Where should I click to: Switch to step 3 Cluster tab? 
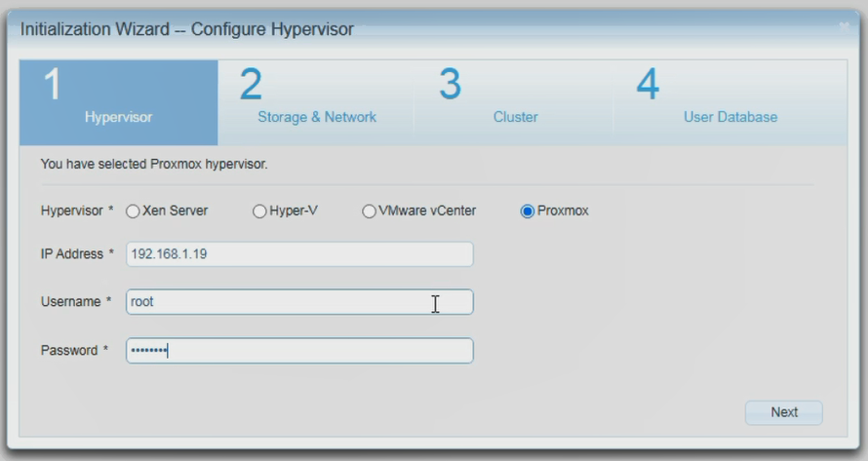pyautogui.click(x=514, y=103)
